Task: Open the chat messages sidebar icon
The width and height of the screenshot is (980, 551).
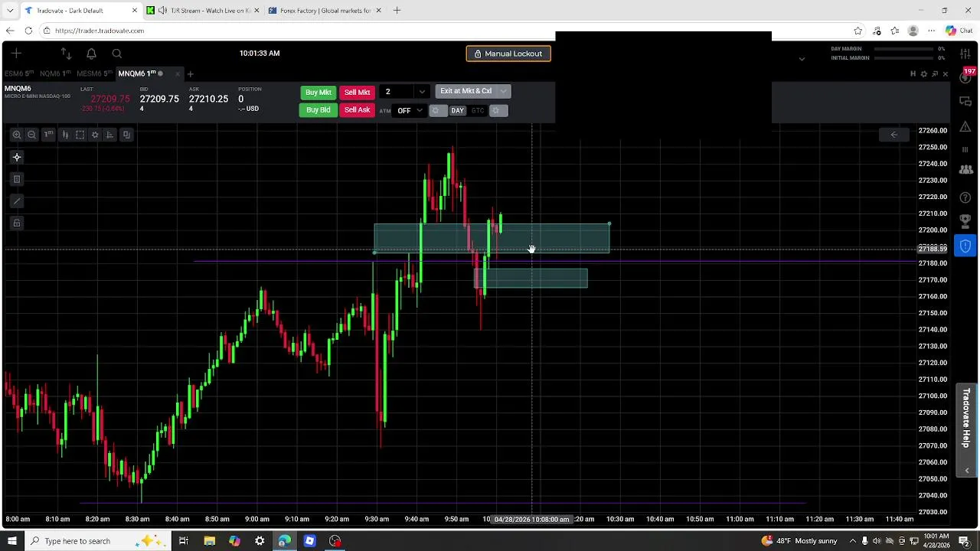Action: pyautogui.click(x=965, y=102)
